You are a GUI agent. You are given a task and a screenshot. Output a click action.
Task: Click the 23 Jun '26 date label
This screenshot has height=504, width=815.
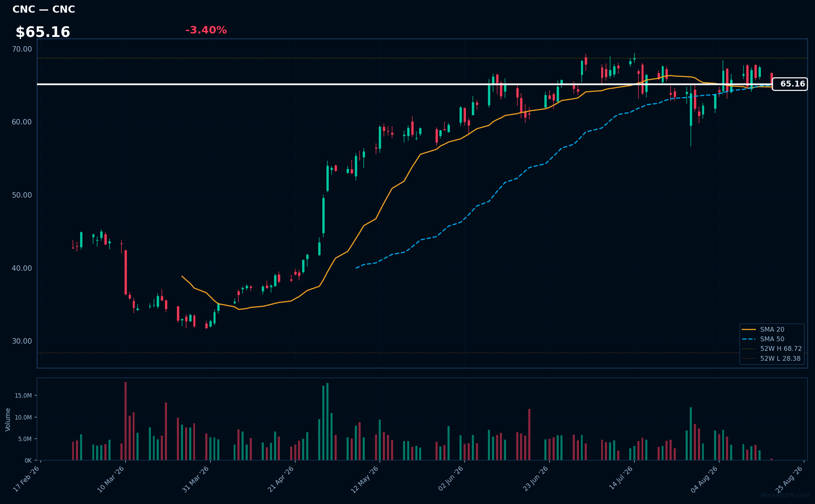[535, 479]
